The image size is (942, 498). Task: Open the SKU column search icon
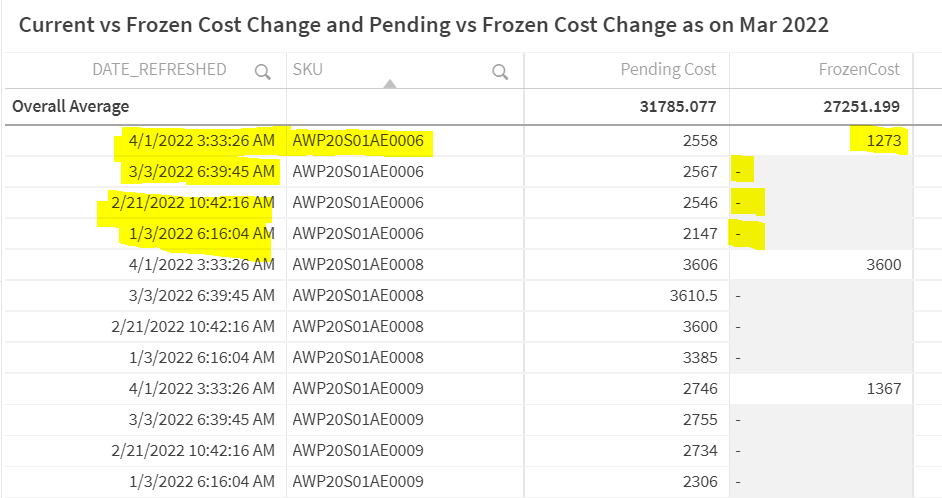[500, 71]
